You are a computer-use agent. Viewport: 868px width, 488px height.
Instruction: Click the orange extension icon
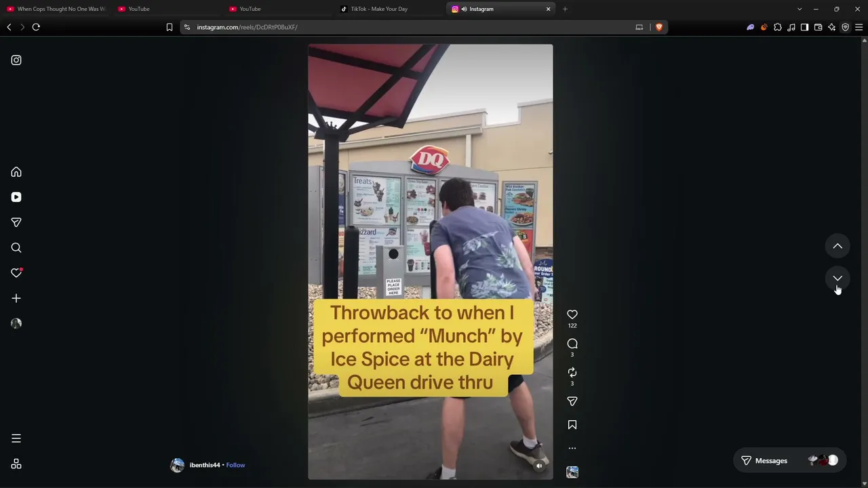point(764,27)
